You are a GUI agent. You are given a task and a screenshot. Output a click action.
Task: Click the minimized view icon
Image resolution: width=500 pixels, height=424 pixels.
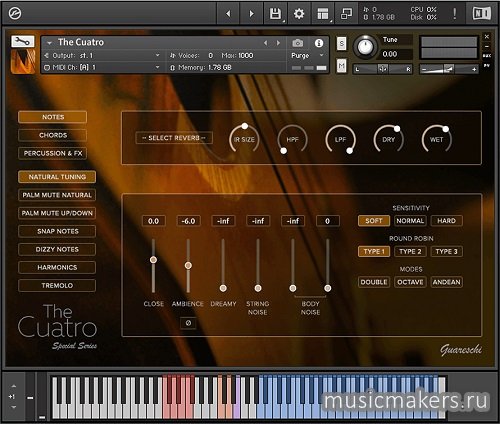[x=346, y=14]
